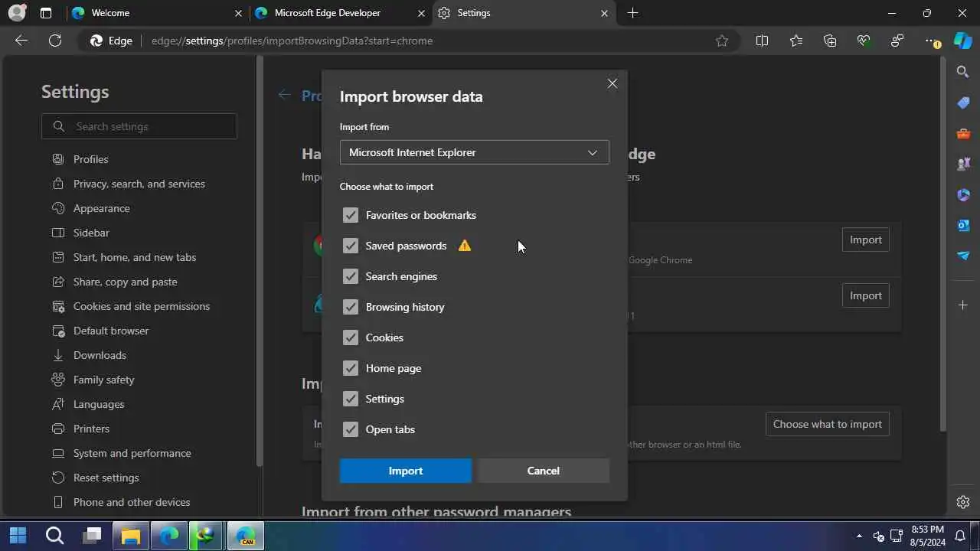
Task: Open Languages settings
Action: 98,404
